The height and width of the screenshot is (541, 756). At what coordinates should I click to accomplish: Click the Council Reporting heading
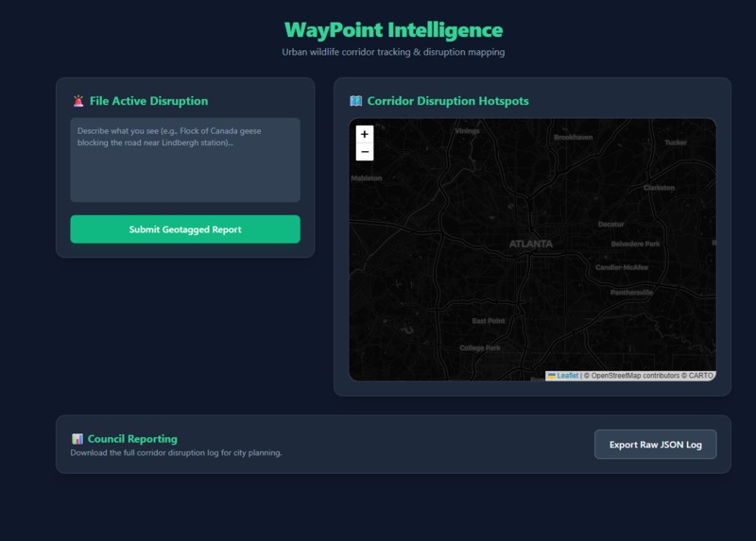pyautogui.click(x=132, y=439)
